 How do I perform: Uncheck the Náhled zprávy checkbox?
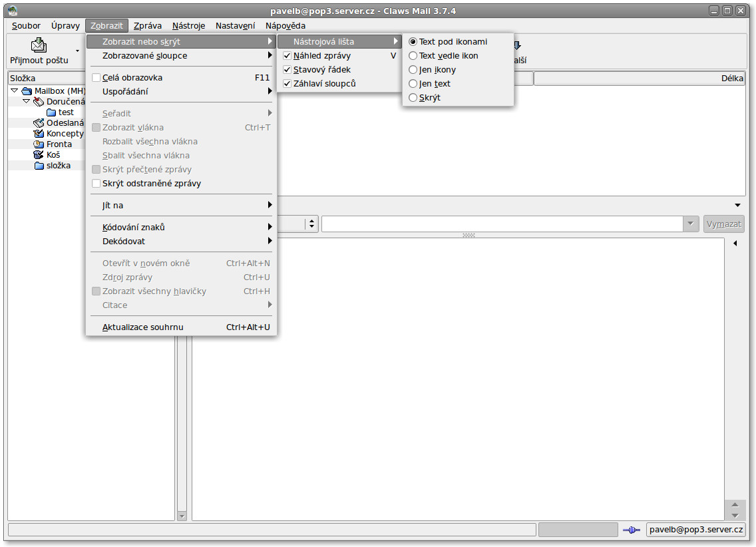[x=287, y=56]
